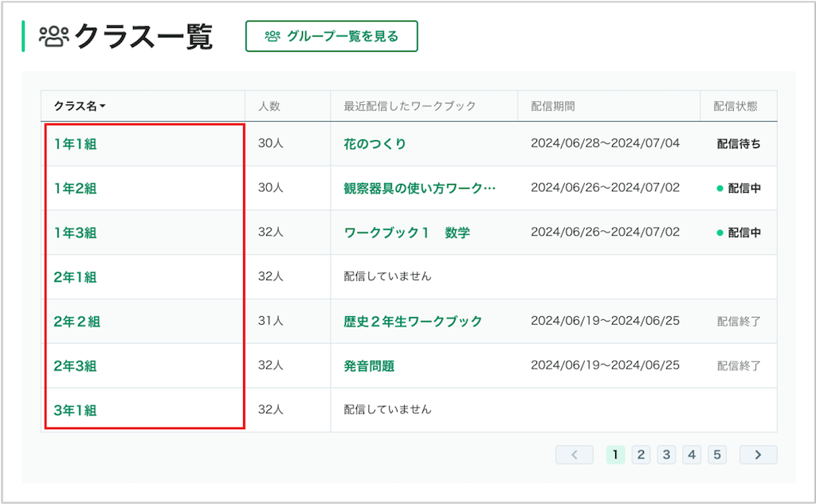Click the 配信中 status for 1年2組

[739, 188]
